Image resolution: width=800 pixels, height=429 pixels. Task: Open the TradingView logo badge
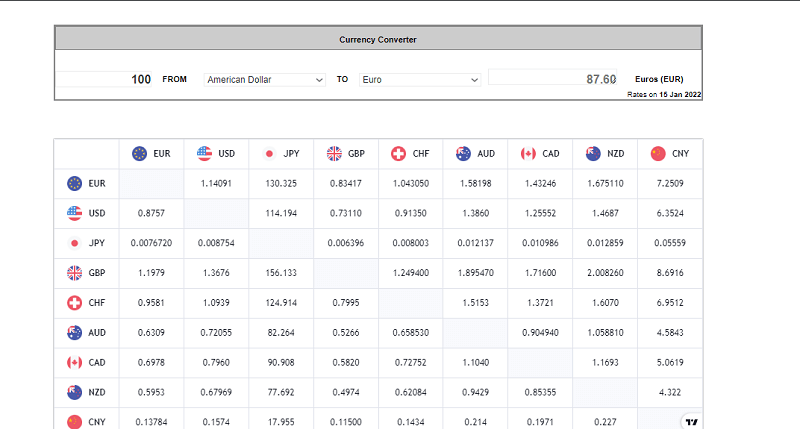click(x=691, y=421)
